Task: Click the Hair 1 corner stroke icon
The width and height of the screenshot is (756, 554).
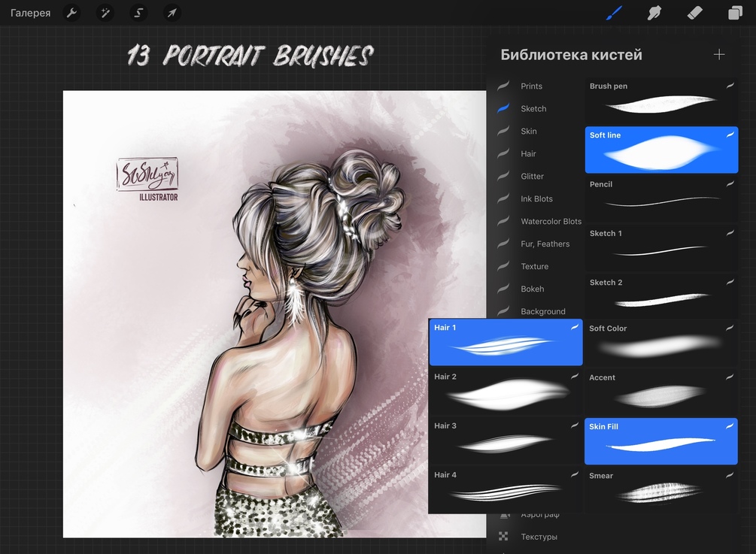Action: [575, 327]
